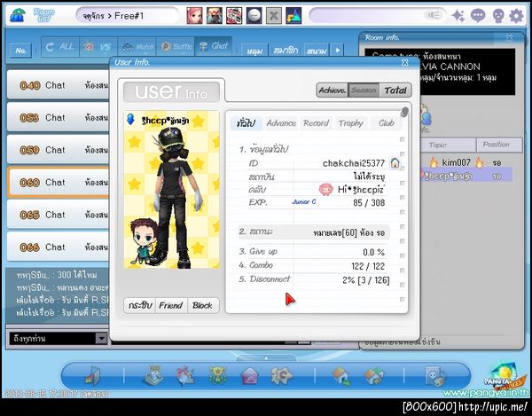The image size is (532, 416).
Task: Switch to the Trophy tab
Action: [351, 122]
